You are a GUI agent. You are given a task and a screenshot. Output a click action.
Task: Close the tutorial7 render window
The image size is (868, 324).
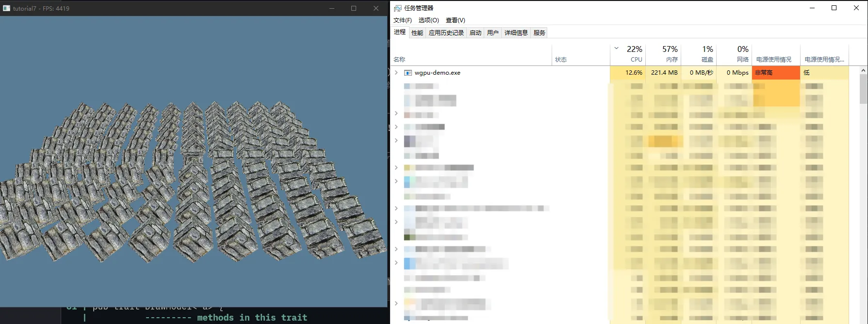(376, 8)
